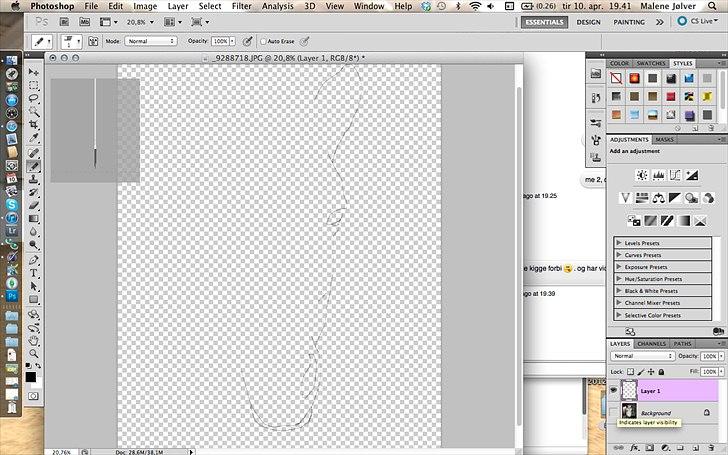Click the Design workspace button
Image resolution: width=728 pixels, height=455 pixels.
click(588, 21)
